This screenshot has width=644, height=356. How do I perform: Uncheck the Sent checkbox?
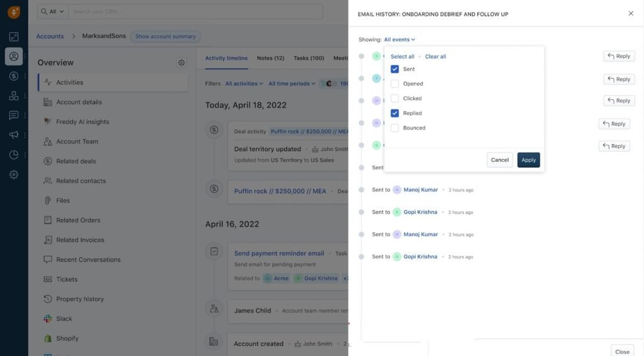tap(395, 69)
